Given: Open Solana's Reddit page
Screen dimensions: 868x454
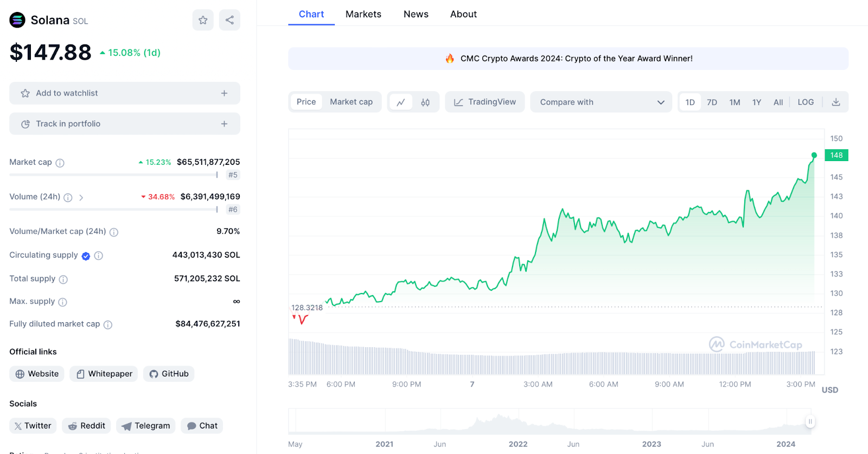Looking at the screenshot, I should click(x=86, y=426).
